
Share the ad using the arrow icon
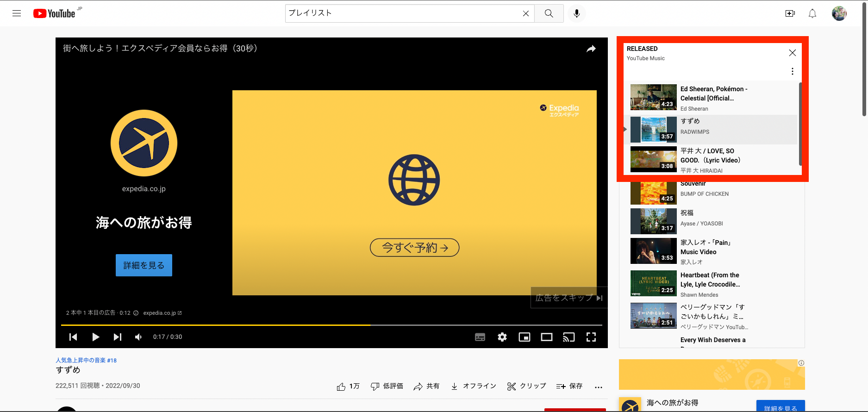[x=591, y=49]
